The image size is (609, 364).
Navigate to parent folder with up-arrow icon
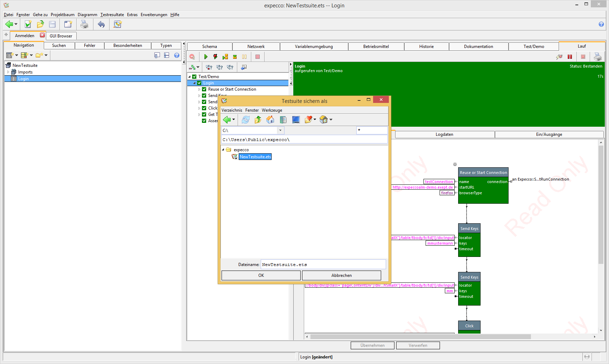[x=258, y=120]
